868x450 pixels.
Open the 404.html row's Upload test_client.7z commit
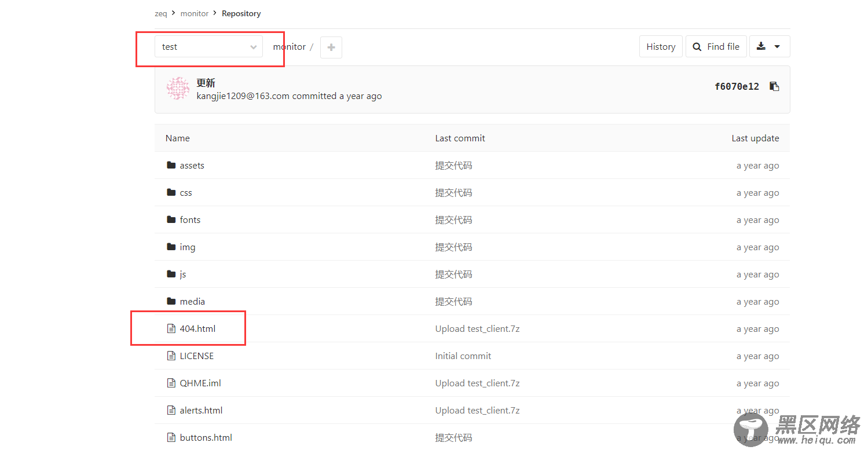pyautogui.click(x=478, y=329)
